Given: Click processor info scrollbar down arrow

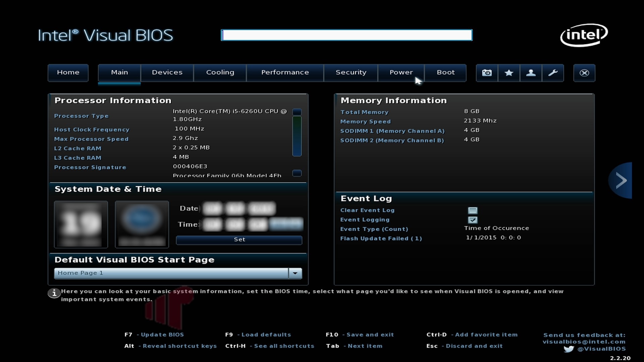Looking at the screenshot, I should pyautogui.click(x=297, y=173).
